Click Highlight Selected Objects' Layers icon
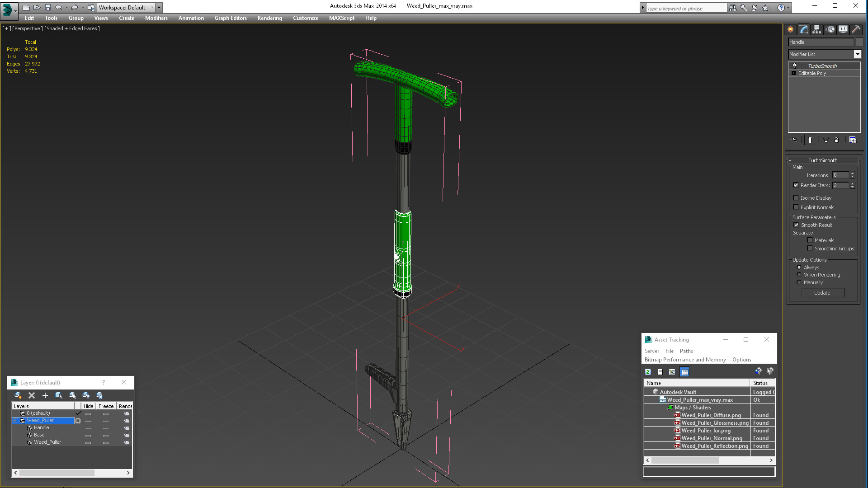This screenshot has height=488, width=868. tap(72, 395)
